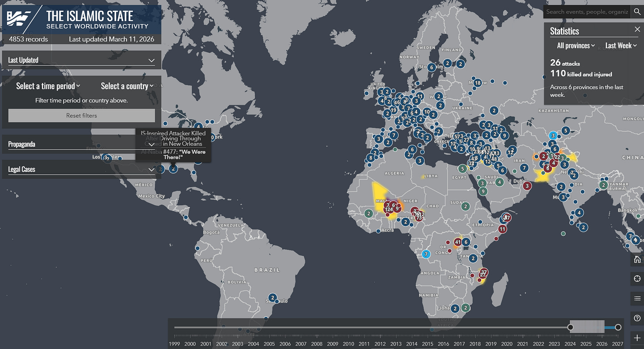Image resolution: width=644 pixels, height=349 pixels.
Task: Select the green 5 cluster in Egypt
Action: (x=462, y=169)
